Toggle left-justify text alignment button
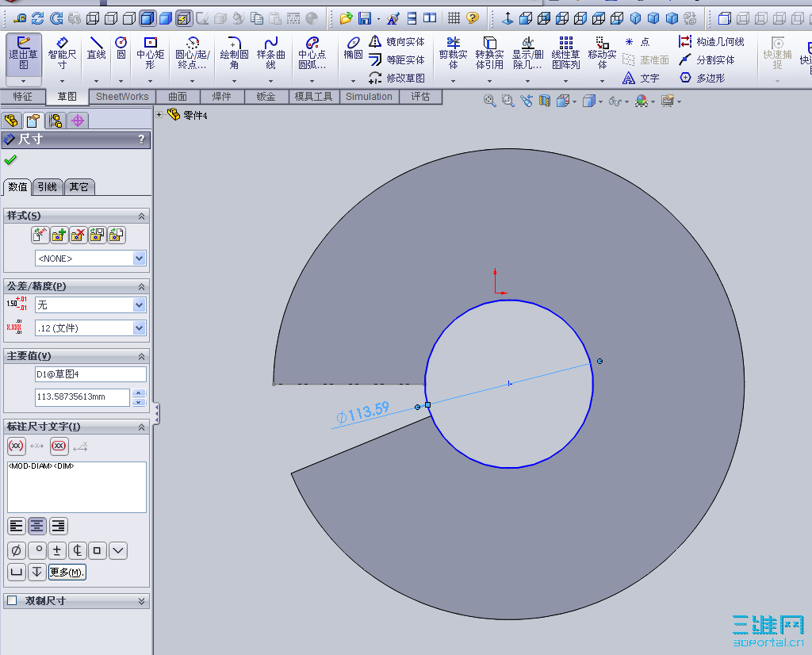812x655 pixels. click(16, 526)
